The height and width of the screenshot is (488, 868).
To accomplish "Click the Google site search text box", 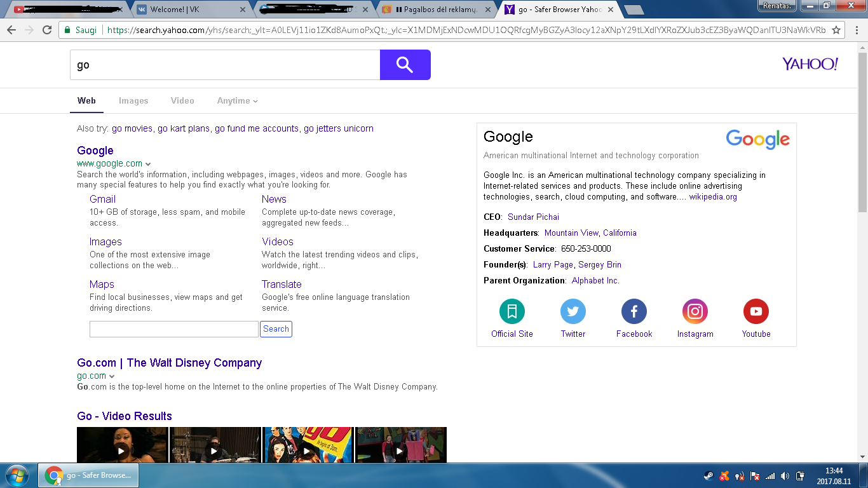I will point(174,329).
